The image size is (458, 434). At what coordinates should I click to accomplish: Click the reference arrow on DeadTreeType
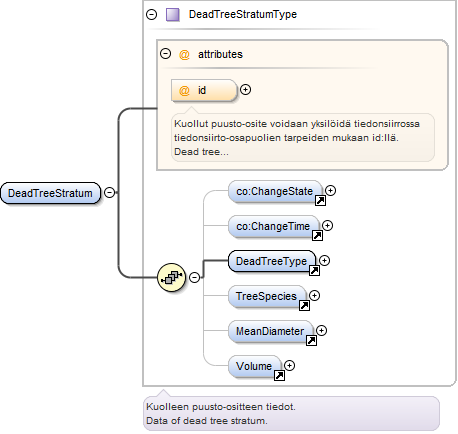pyautogui.click(x=314, y=270)
